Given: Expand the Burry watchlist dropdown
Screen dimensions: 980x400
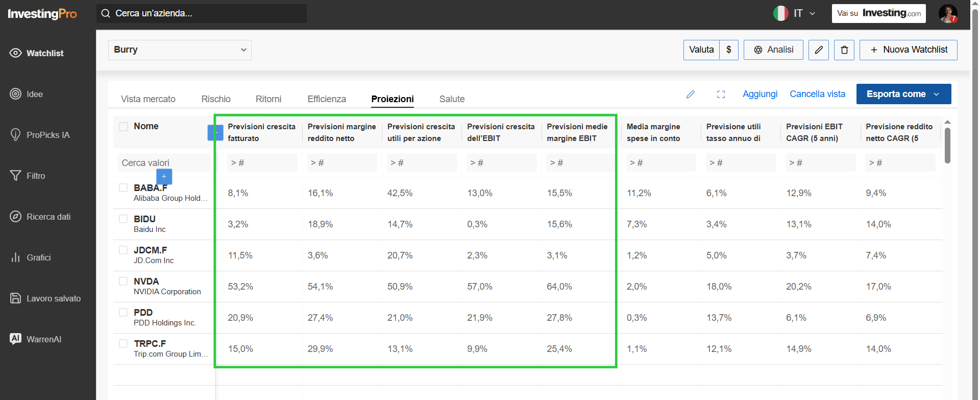Looking at the screenshot, I should click(180, 50).
